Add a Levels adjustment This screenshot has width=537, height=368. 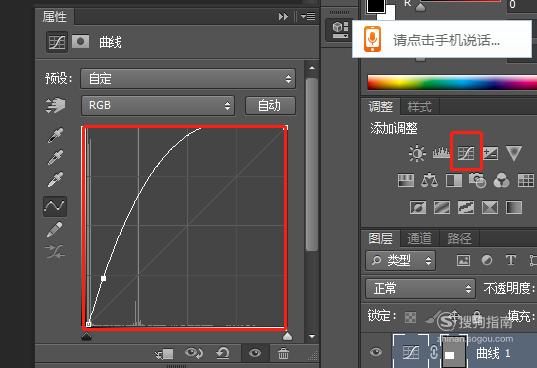[441, 153]
